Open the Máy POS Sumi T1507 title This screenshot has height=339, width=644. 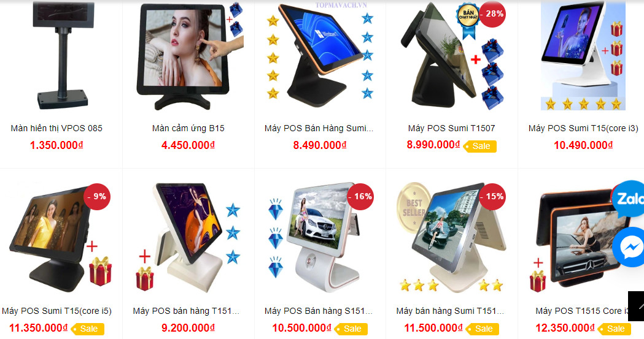[451, 128]
